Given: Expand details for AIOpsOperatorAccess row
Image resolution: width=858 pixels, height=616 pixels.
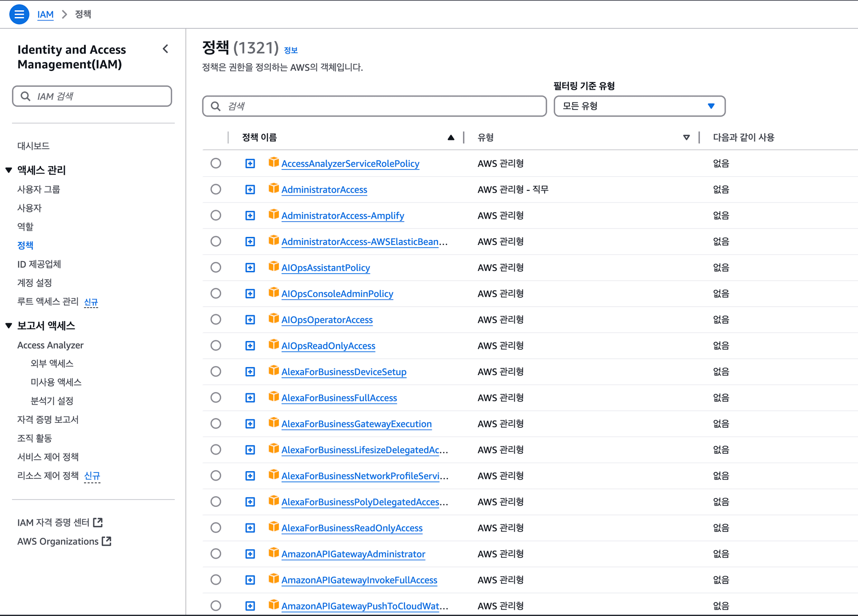Looking at the screenshot, I should click(250, 320).
